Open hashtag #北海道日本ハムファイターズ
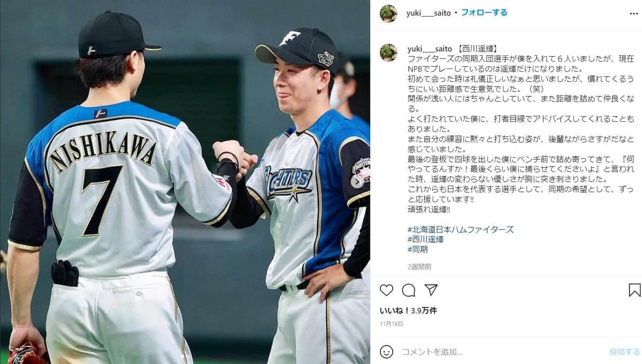The image size is (642, 364). tap(460, 229)
